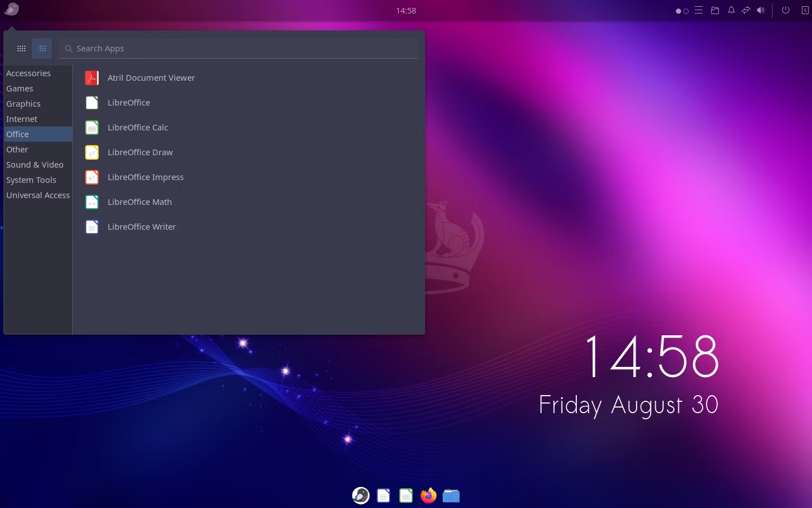Launch LibreOffice Impress from the app list
The height and width of the screenshot is (508, 812).
[145, 177]
